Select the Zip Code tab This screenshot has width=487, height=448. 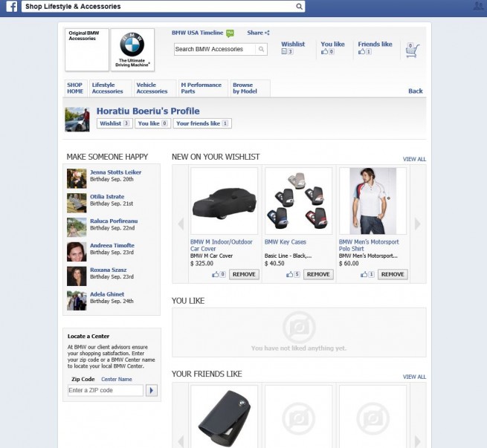83,379
